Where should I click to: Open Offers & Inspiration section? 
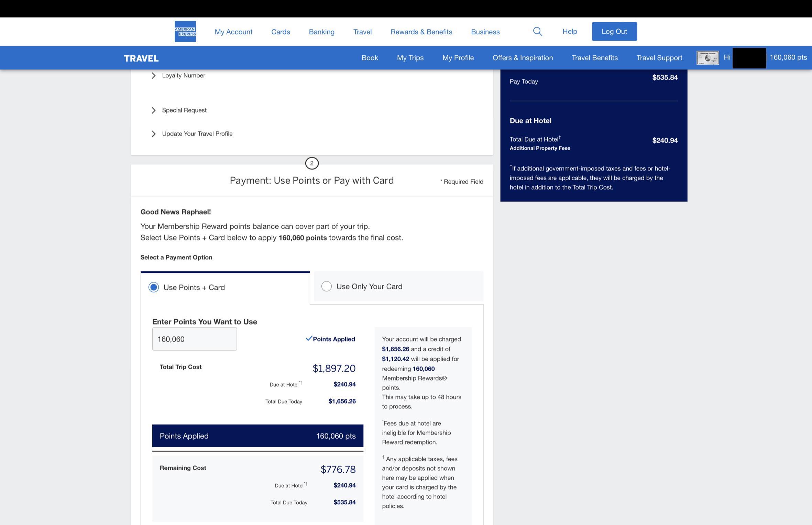(523, 58)
